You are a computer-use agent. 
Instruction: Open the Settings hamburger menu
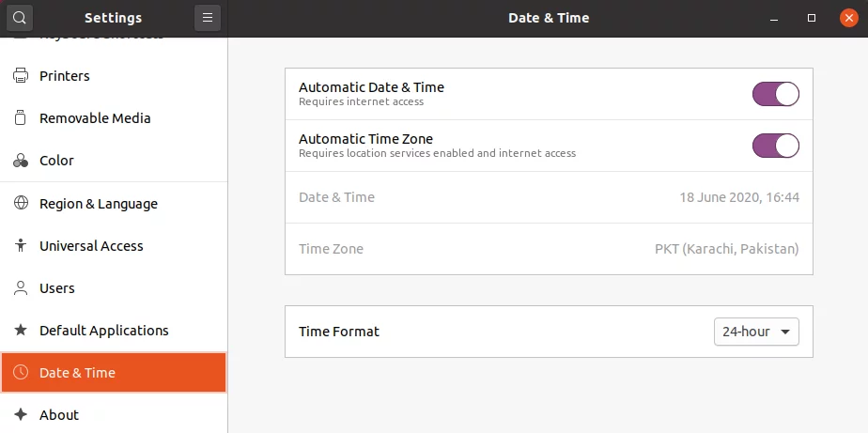208,18
